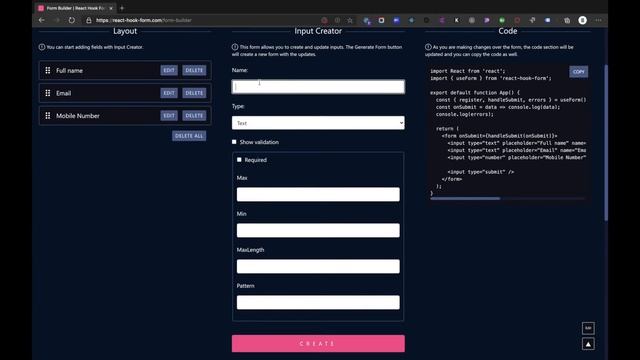The height and width of the screenshot is (360, 640).
Task: Focus the MaxLength input field
Action: point(318,266)
